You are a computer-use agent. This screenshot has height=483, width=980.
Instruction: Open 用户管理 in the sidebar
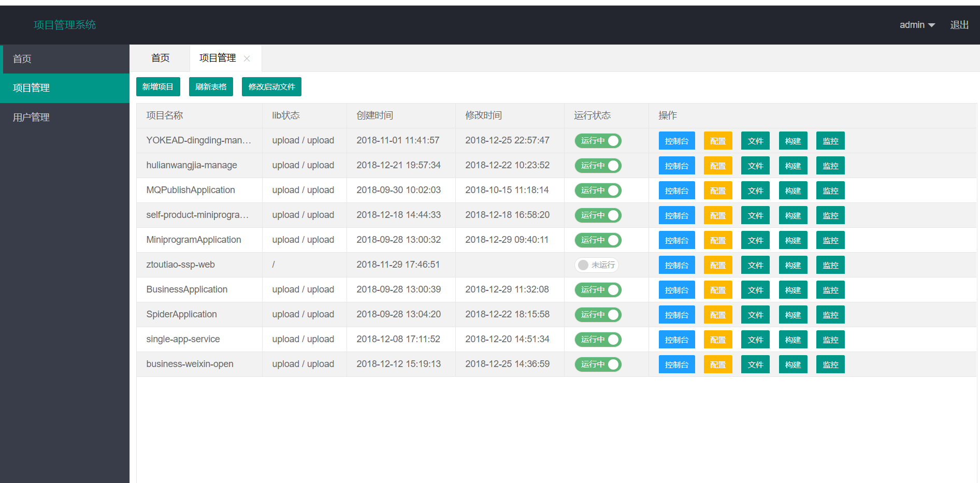65,118
